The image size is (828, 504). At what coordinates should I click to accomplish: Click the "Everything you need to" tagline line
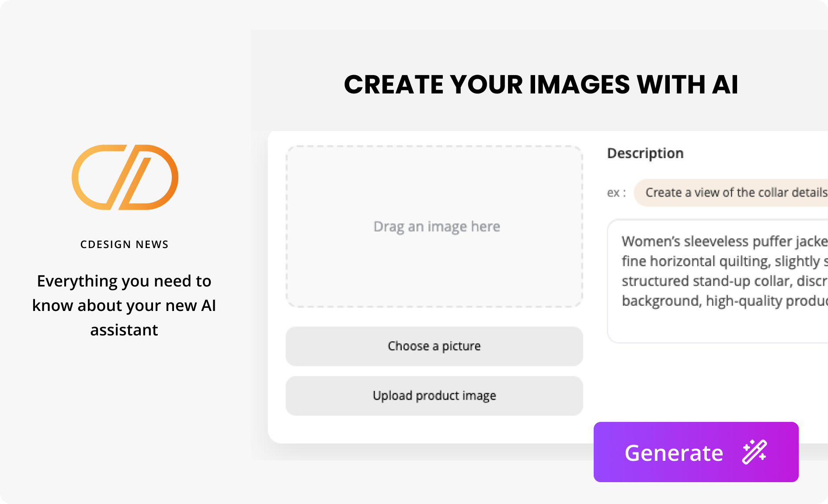pos(124,281)
